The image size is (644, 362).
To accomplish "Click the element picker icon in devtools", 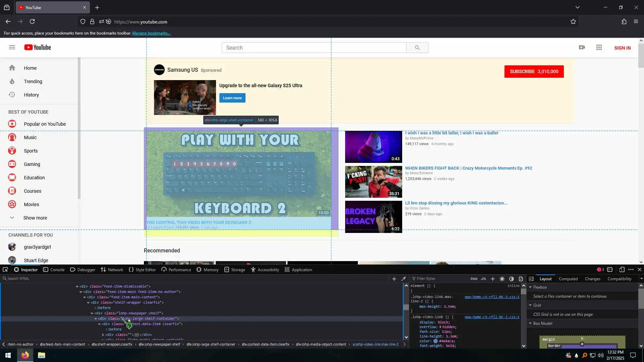I will click(x=5, y=269).
